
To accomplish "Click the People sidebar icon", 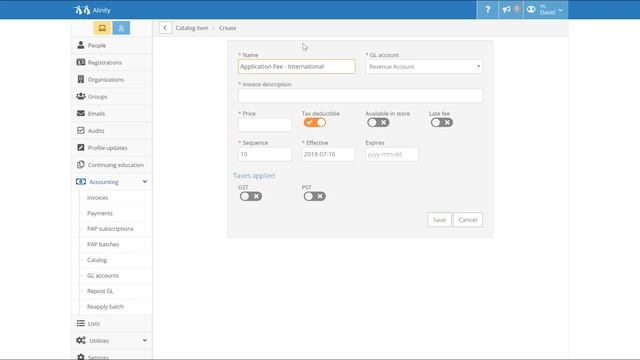I will point(81,45).
